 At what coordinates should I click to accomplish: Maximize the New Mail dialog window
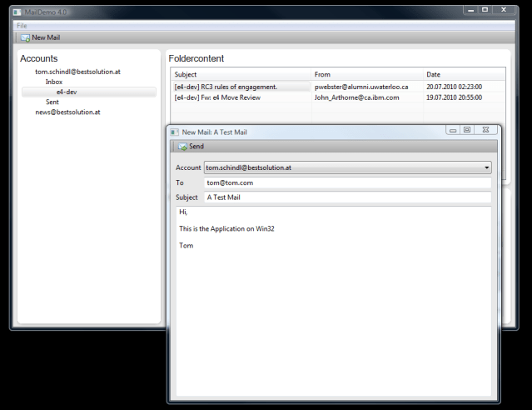click(467, 130)
